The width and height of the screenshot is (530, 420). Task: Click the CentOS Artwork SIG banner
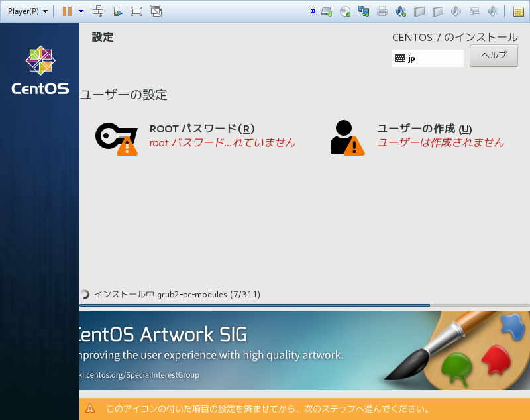304,350
